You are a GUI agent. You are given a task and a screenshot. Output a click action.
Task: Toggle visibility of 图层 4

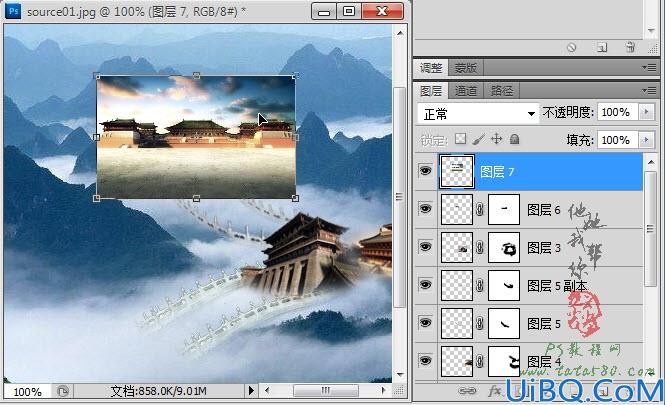pyautogui.click(x=425, y=360)
